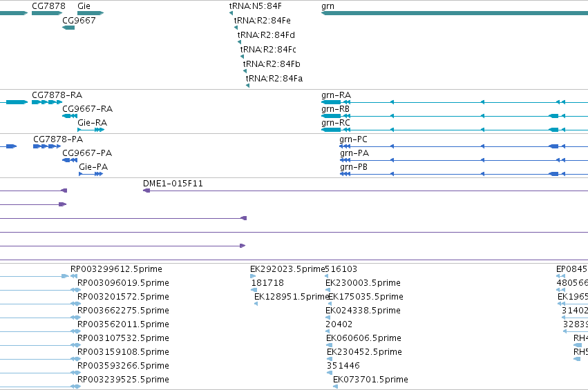
Task: Open EST RP003159108.5prime
Action: pos(123,352)
